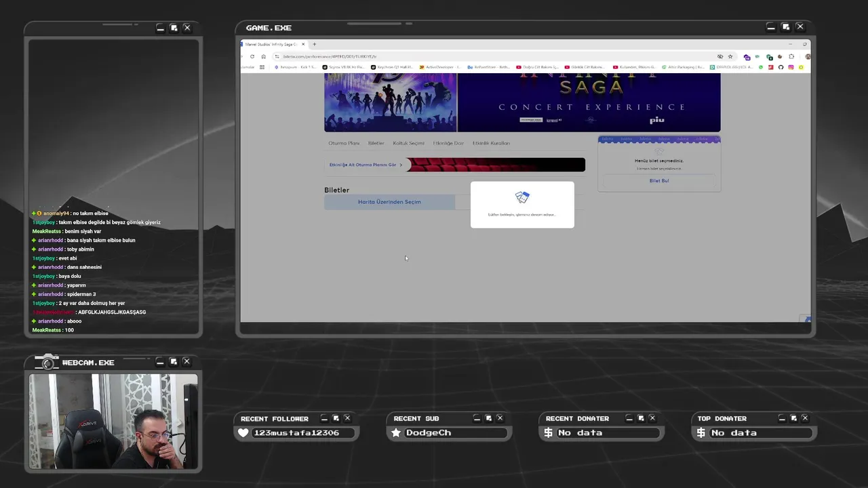Switch to the Etkinlik Kuralları tab
Screen dimensions: 868x488
[491, 143]
